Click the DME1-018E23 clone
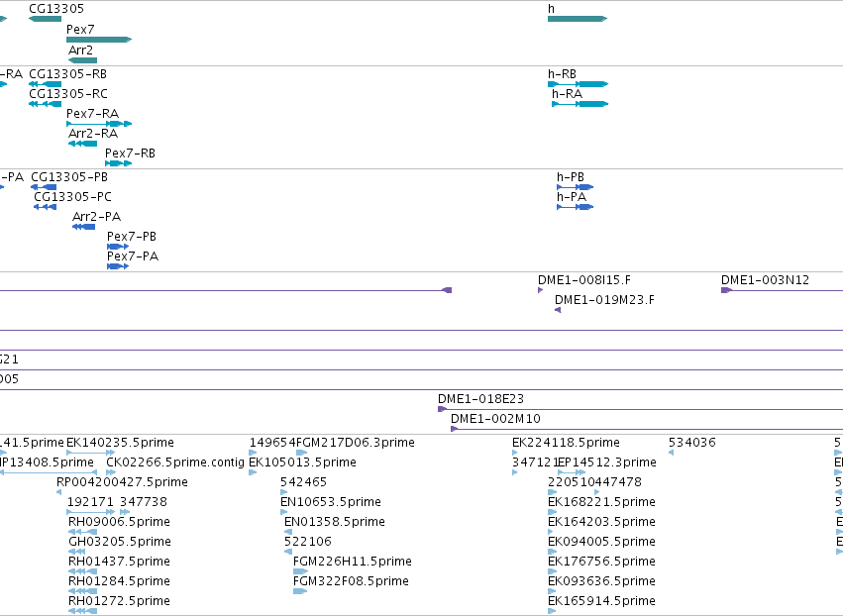 coord(640,409)
